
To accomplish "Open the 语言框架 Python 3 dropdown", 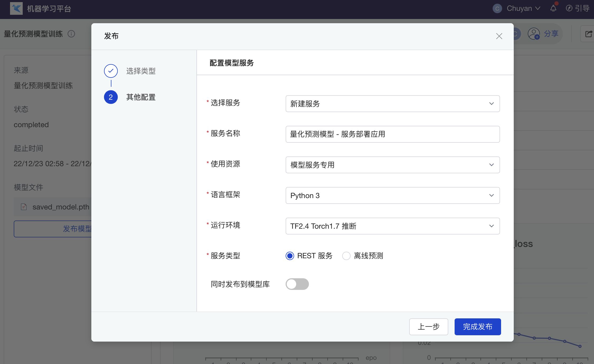I will point(393,195).
